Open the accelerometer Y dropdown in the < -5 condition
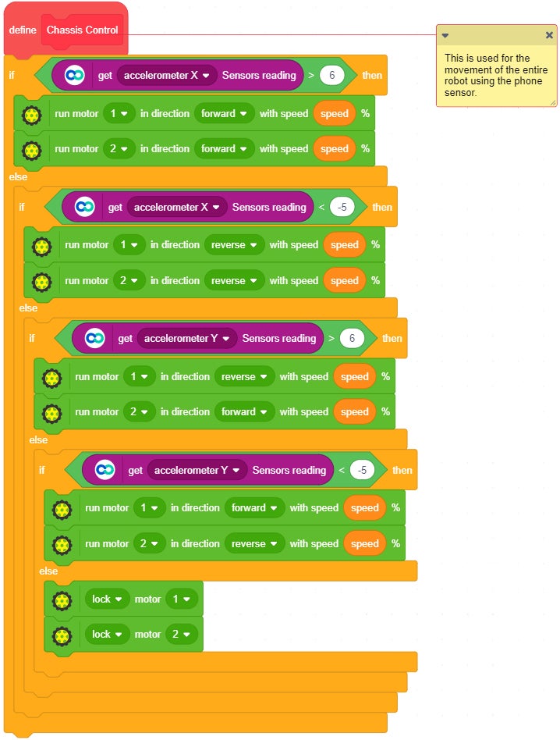This screenshot has width=560, height=740. click(197, 471)
